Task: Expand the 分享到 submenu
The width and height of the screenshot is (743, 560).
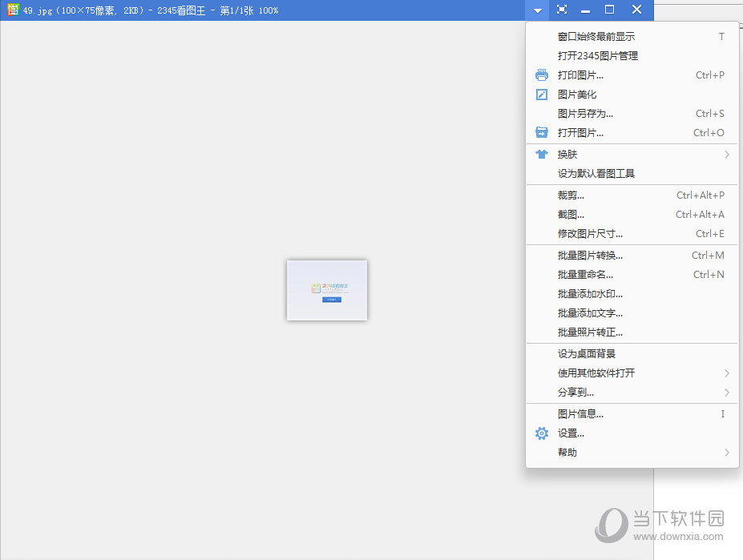Action: 727,392
